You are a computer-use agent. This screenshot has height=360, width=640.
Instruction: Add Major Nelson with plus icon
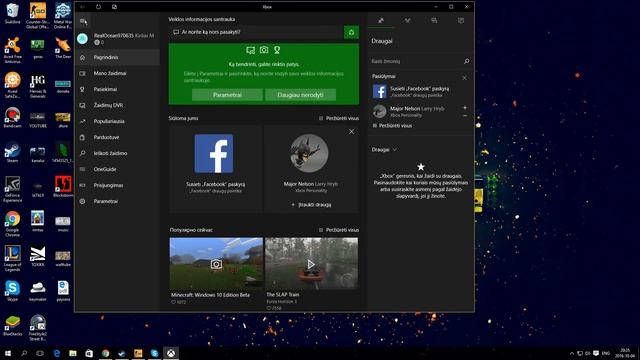pyautogui.click(x=465, y=108)
